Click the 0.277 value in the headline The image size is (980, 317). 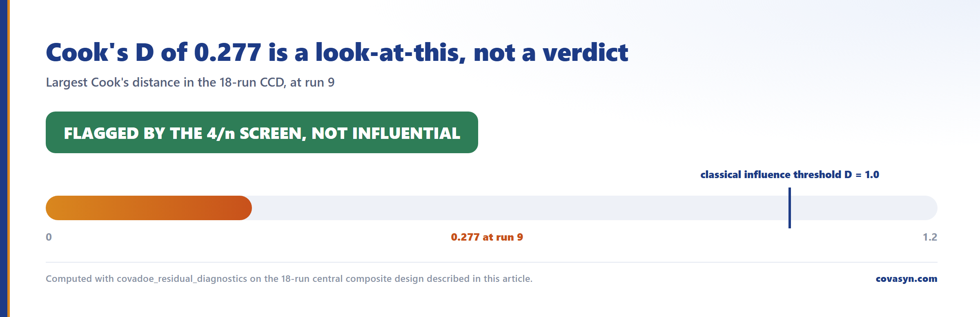pyautogui.click(x=227, y=52)
